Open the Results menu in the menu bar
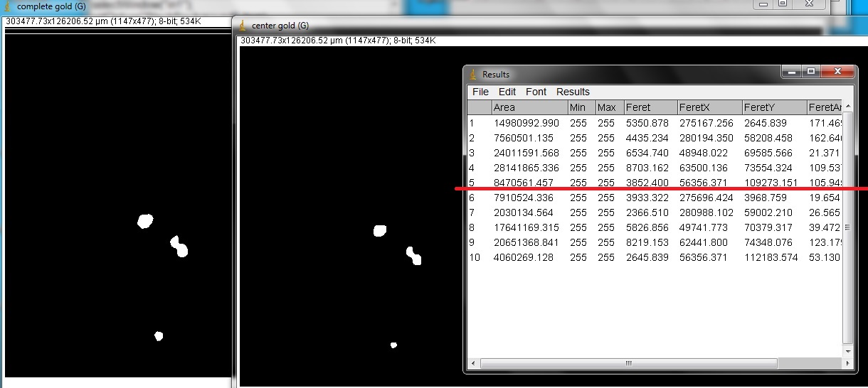The height and width of the screenshot is (388, 868). (x=573, y=92)
